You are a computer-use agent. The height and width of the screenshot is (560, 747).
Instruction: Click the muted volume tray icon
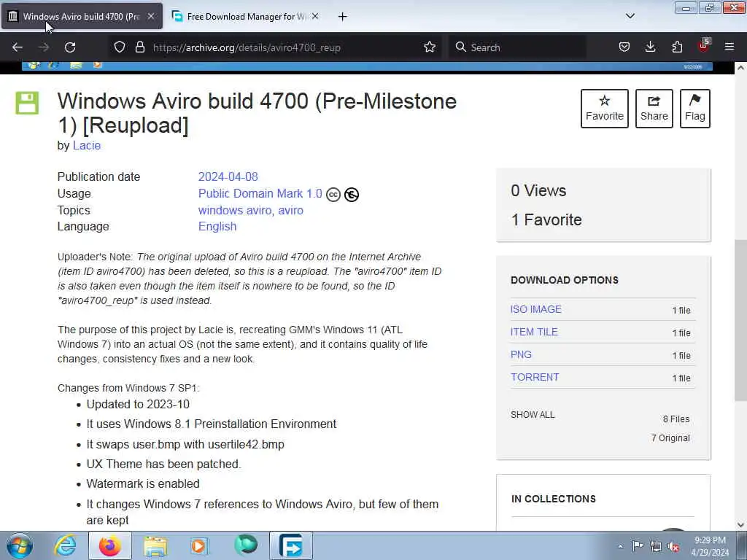(673, 547)
